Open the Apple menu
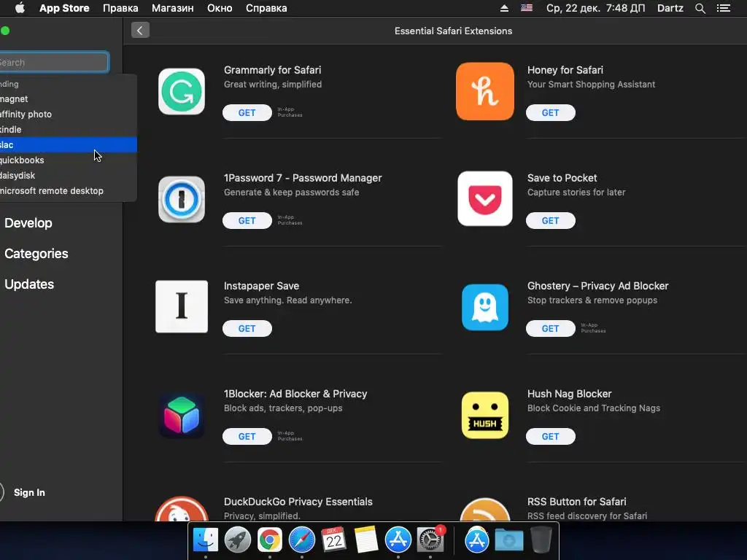This screenshot has width=747, height=560. click(x=20, y=8)
